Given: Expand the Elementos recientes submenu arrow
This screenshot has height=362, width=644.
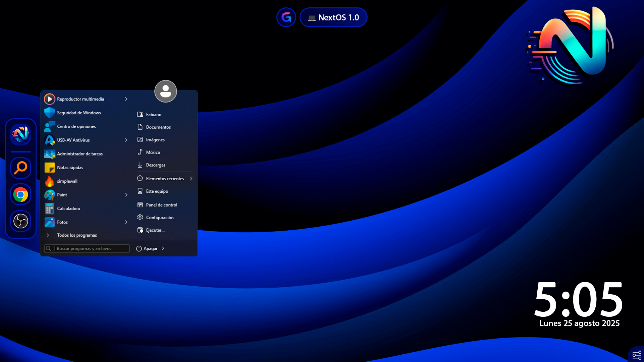Looking at the screenshot, I should click(x=191, y=179).
